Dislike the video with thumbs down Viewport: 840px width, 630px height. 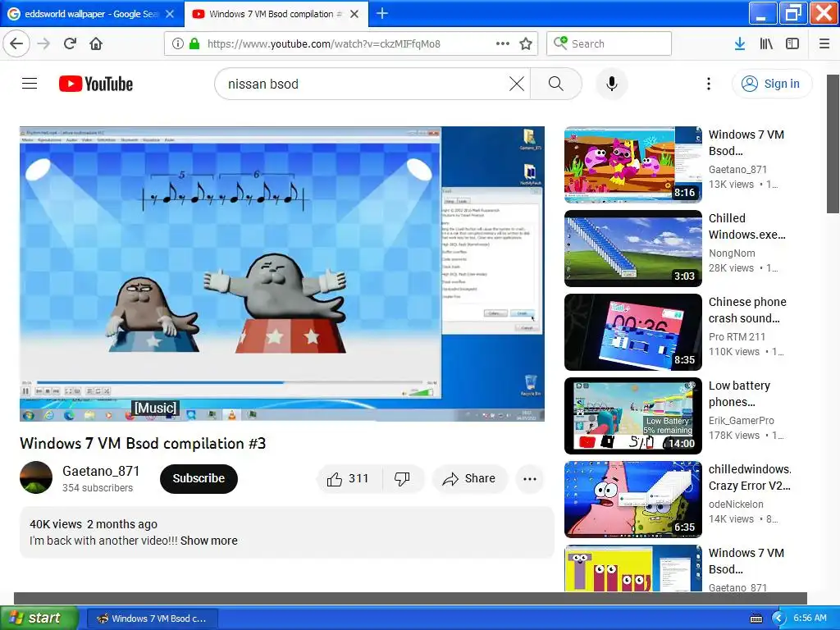(x=402, y=479)
